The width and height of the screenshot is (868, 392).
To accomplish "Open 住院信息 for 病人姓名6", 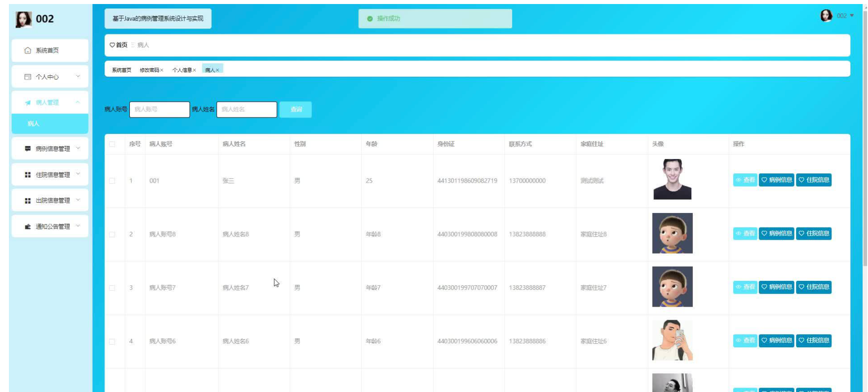I will [814, 341].
